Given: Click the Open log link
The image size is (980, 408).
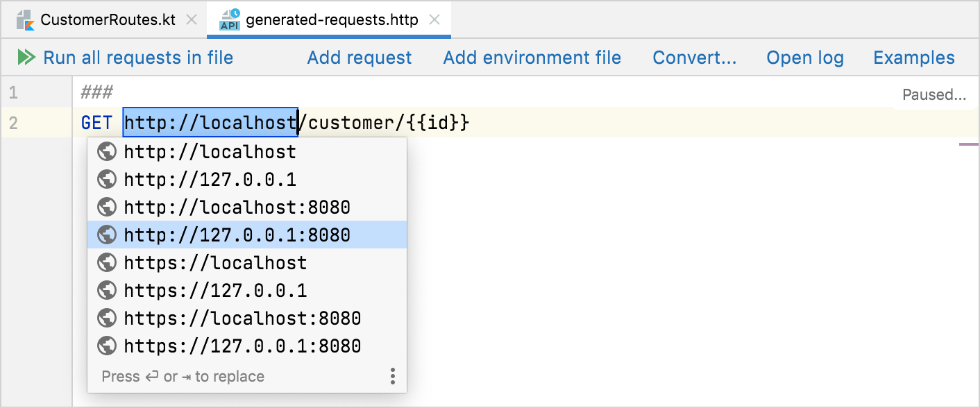Looking at the screenshot, I should (804, 58).
